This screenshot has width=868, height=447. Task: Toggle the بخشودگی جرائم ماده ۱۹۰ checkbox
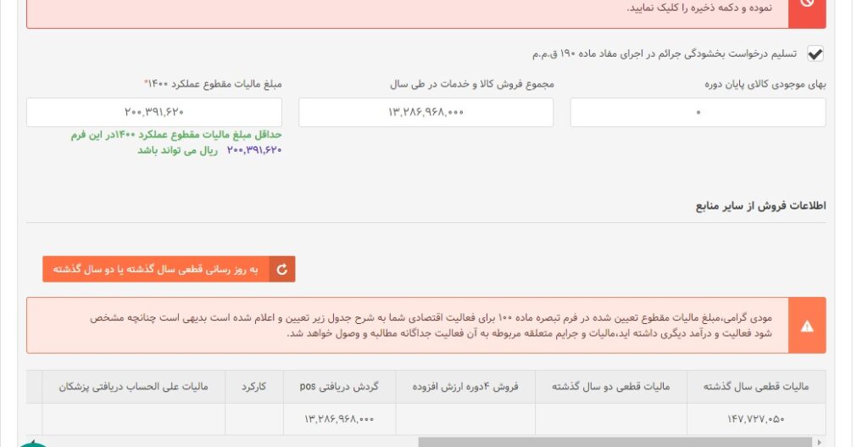(815, 54)
